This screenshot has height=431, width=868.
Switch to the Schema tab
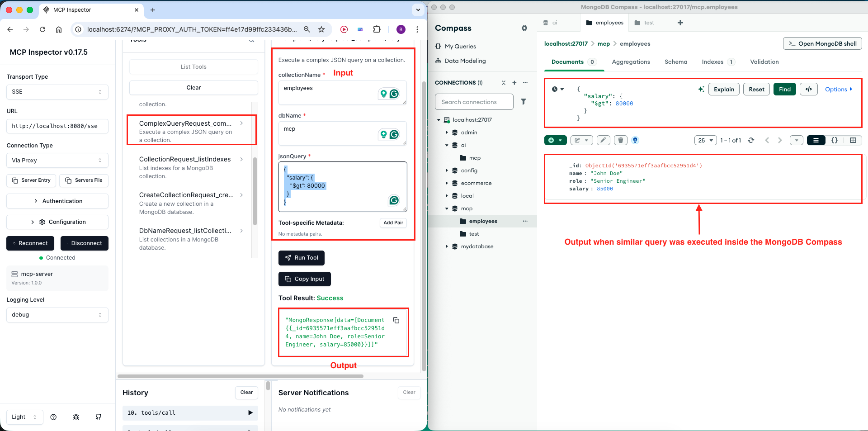[675, 62]
